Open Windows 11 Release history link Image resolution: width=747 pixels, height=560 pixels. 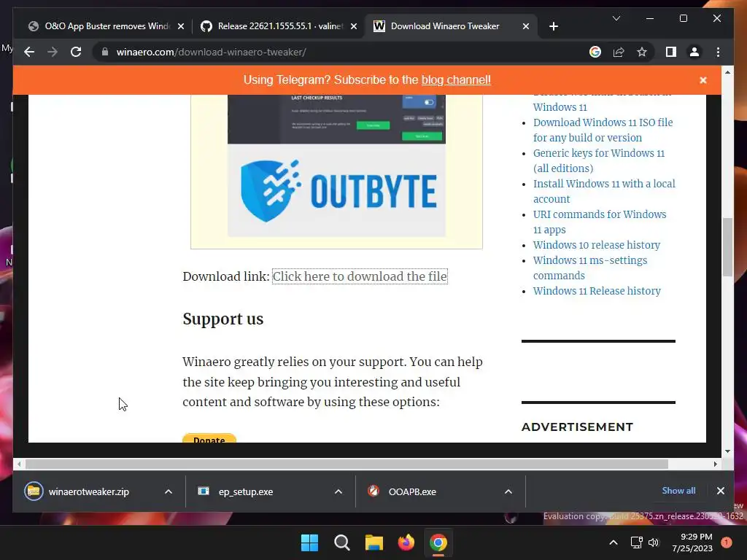[597, 291]
